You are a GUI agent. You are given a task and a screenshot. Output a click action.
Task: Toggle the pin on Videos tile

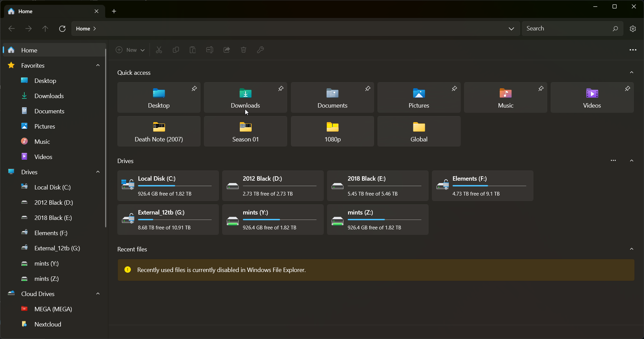pos(627,89)
